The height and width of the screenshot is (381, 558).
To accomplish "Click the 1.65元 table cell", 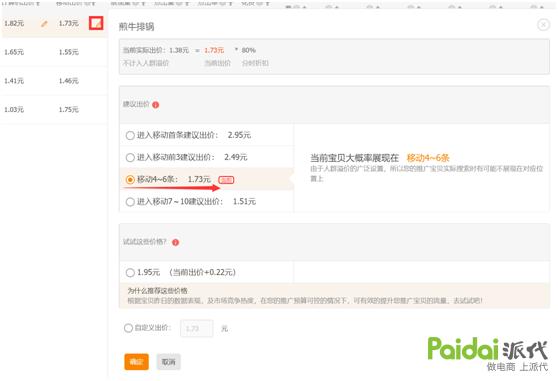I will 14,52.
